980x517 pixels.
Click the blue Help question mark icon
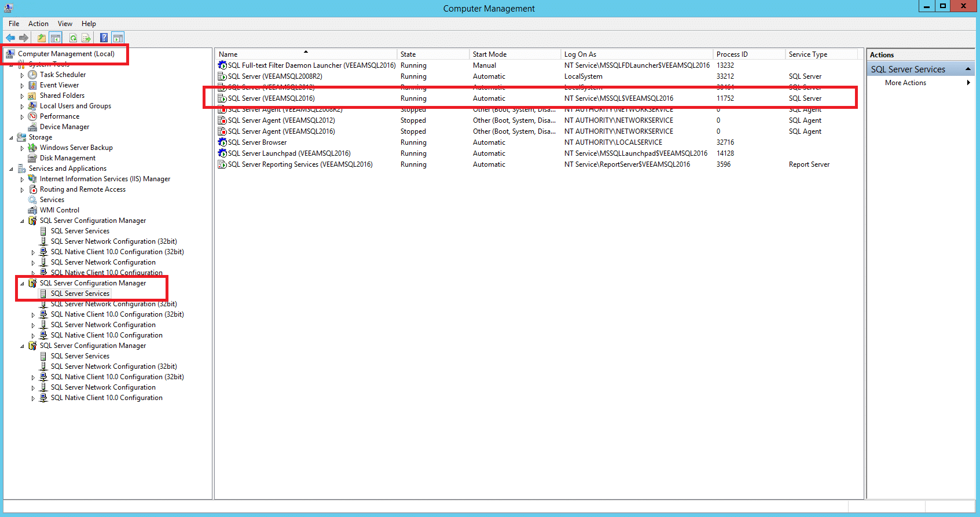click(104, 38)
